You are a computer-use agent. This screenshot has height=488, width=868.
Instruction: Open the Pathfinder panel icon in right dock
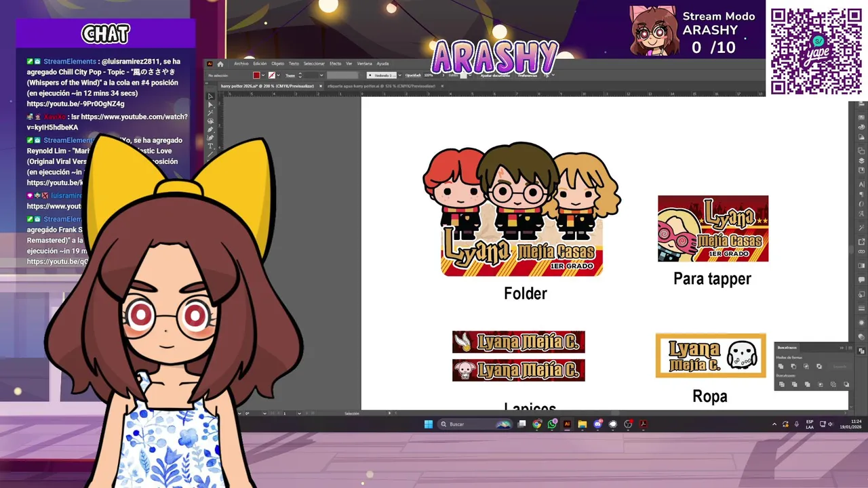pos(861,351)
